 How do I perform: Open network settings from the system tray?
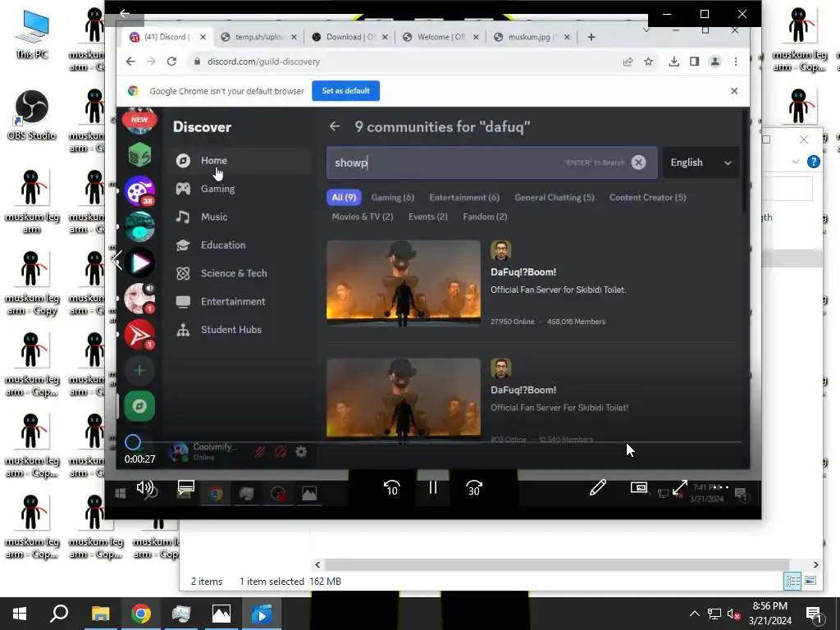pyautogui.click(x=714, y=614)
